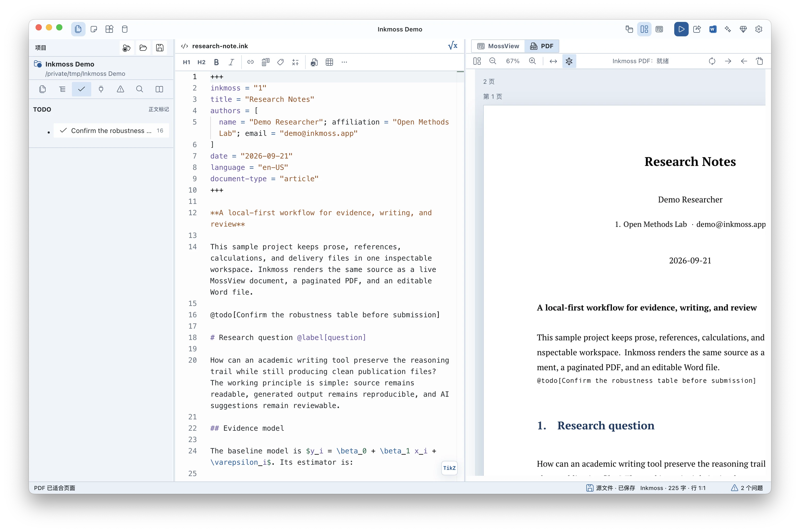Image resolution: width=800 pixels, height=532 pixels.
Task: Click the save project icon in sidebar
Action: coord(160,48)
